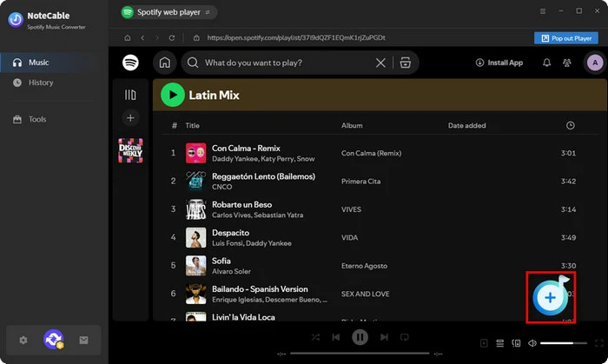Toggle Now Playing view icon
Screen dimensions: 608x364
point(484,343)
